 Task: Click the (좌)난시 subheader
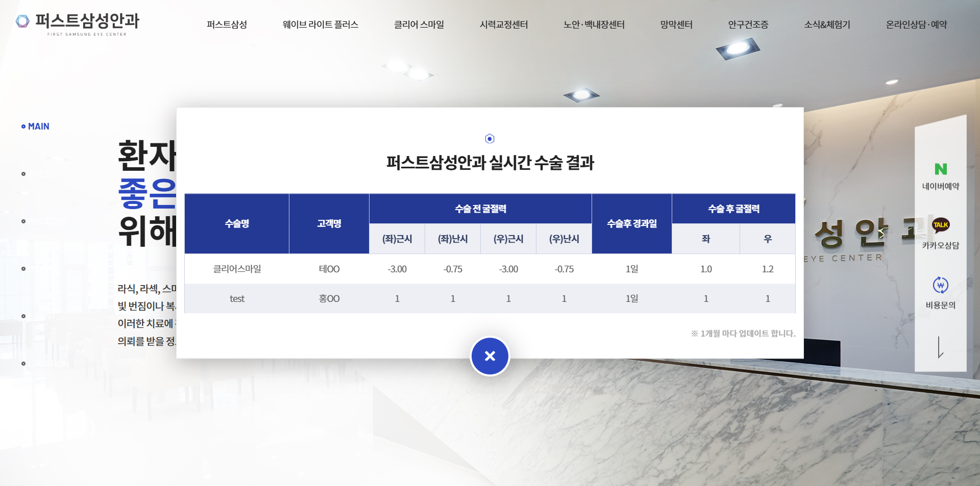click(x=453, y=239)
